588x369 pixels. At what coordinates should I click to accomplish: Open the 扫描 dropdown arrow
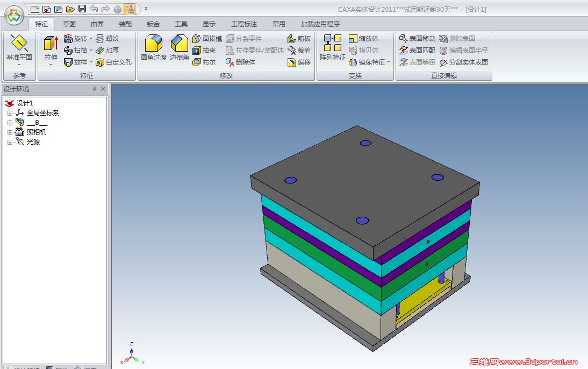pyautogui.click(x=91, y=51)
